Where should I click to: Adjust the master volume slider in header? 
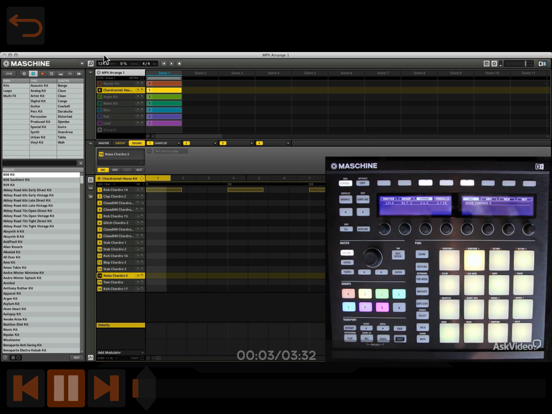(519, 64)
